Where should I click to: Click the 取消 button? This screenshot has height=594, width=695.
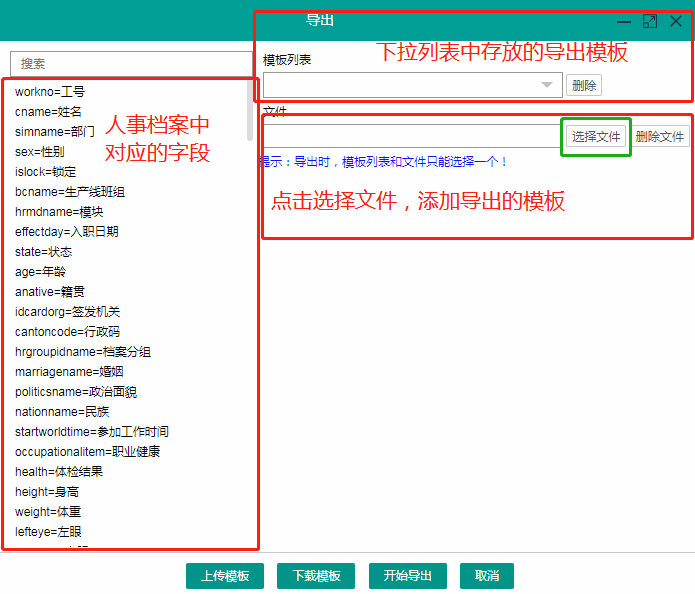click(x=487, y=576)
